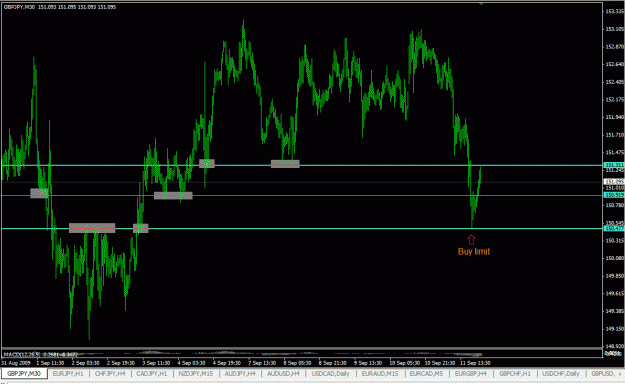Screen dimensions: 625x384
Task: Select the EURAUD,M15 chart tab
Action: (380, 374)
